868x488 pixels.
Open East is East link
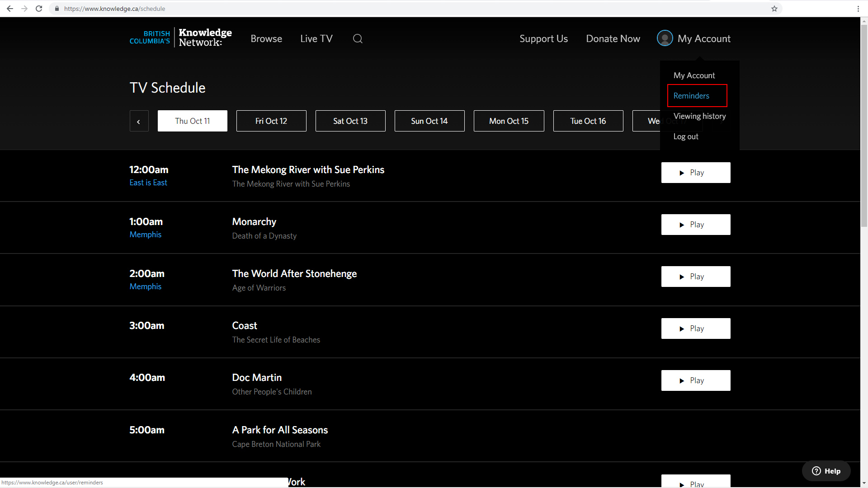(148, 183)
